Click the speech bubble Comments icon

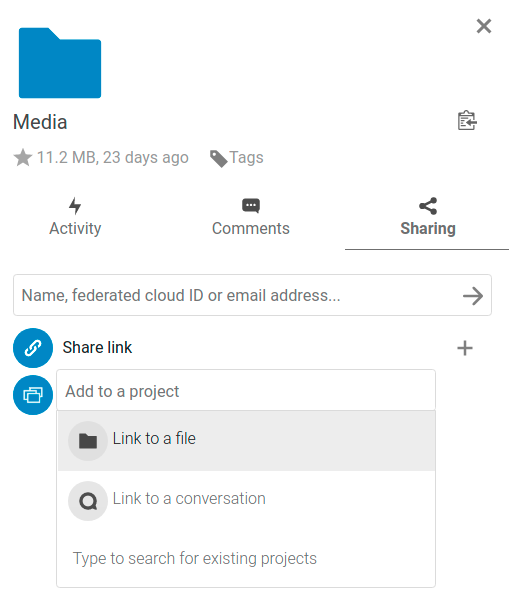[x=251, y=206]
